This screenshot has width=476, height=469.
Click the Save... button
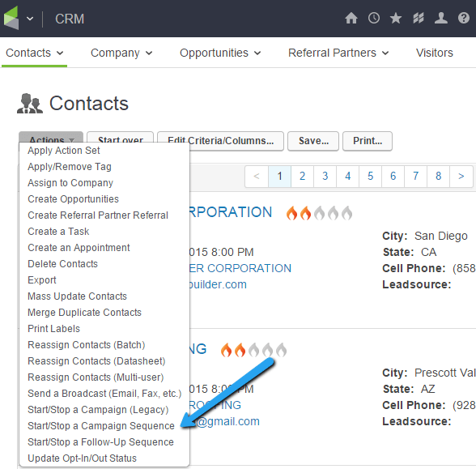click(313, 141)
